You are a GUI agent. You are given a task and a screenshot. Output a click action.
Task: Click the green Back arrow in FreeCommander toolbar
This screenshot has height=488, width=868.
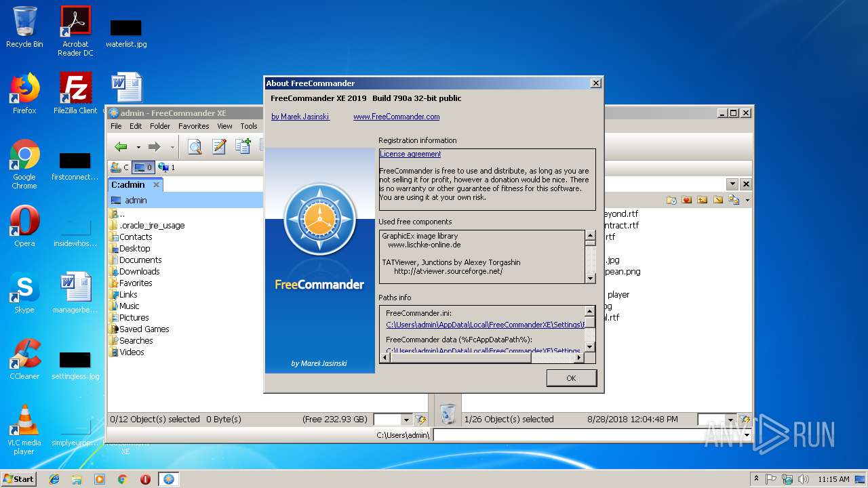(x=121, y=146)
